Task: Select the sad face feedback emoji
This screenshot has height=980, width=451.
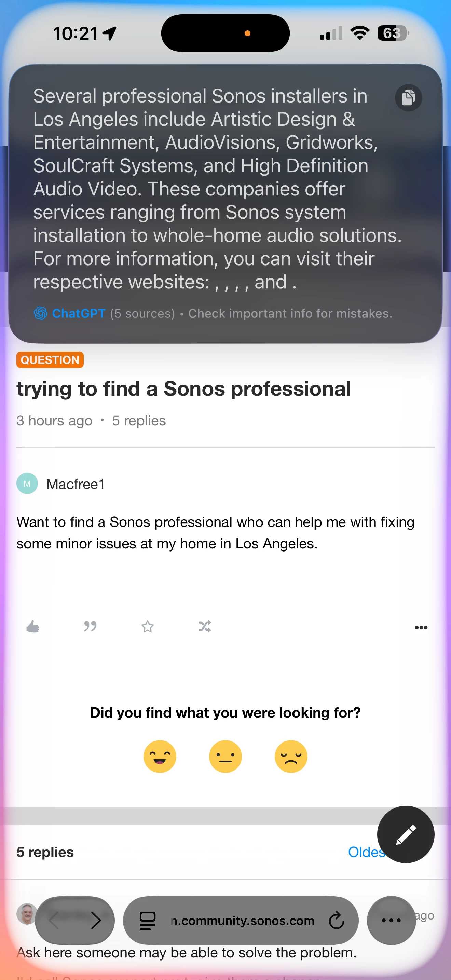Action: click(291, 756)
